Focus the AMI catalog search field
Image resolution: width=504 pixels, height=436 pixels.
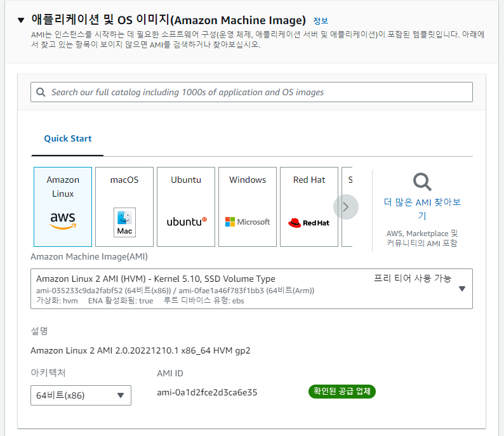(251, 92)
